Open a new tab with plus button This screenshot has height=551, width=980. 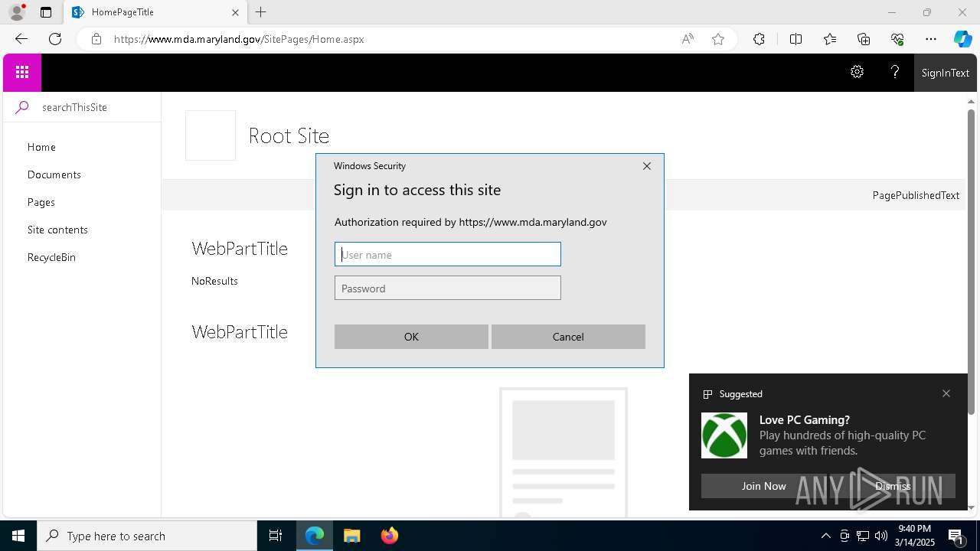coord(261,12)
